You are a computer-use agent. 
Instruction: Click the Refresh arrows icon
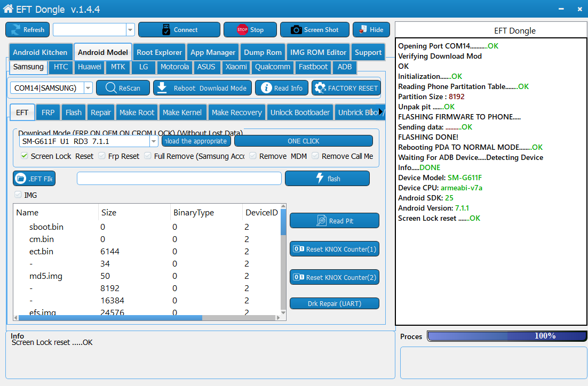[x=16, y=30]
